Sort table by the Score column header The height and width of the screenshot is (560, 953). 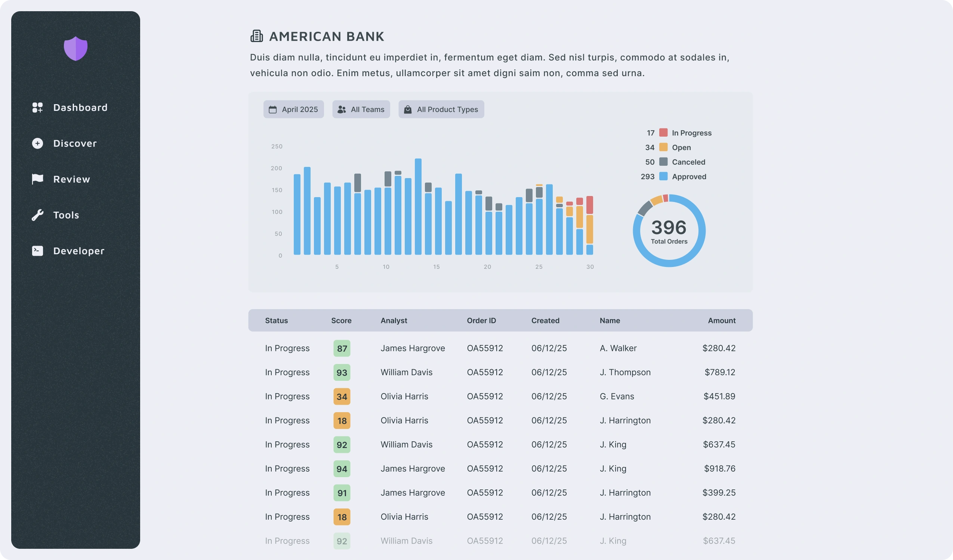coord(341,320)
